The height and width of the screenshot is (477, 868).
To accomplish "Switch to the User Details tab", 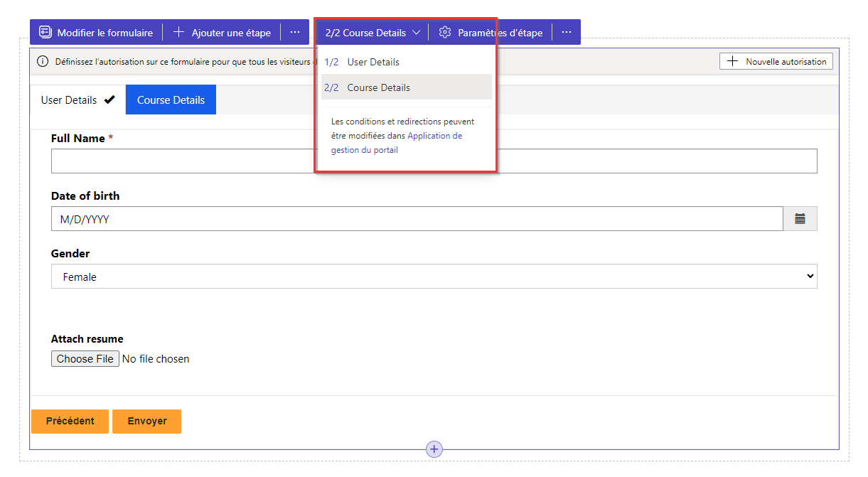I will 77,100.
